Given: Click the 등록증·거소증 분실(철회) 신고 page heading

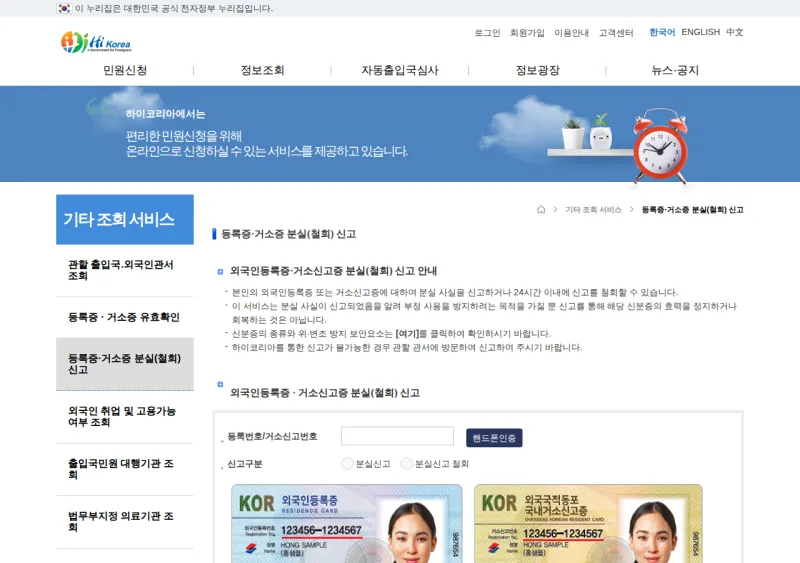Looking at the screenshot, I should [x=288, y=234].
